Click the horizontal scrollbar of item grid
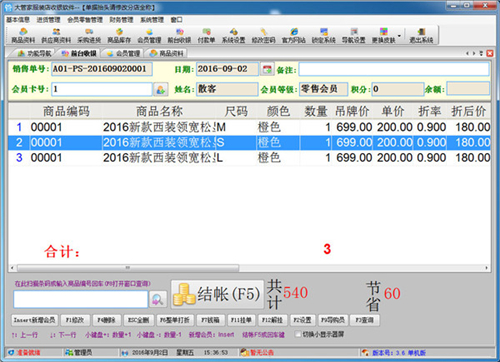The image size is (500, 362). [x=249, y=268]
